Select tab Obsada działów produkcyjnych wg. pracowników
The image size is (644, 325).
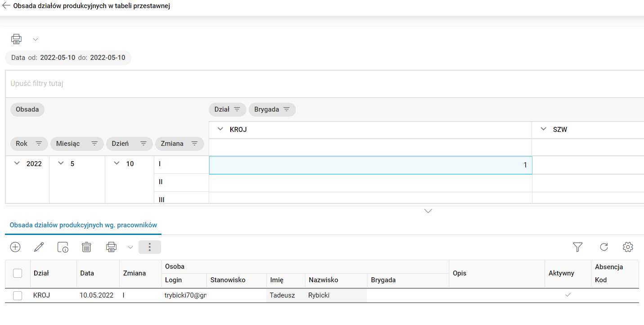[83, 225]
